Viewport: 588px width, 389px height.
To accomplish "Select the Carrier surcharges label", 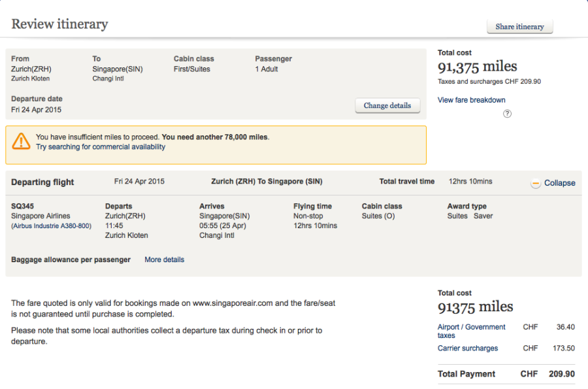I will (467, 348).
